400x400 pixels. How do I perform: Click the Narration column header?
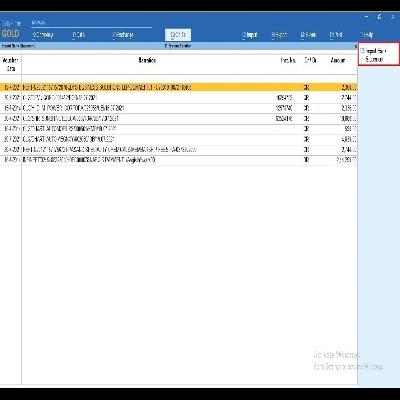[147, 60]
